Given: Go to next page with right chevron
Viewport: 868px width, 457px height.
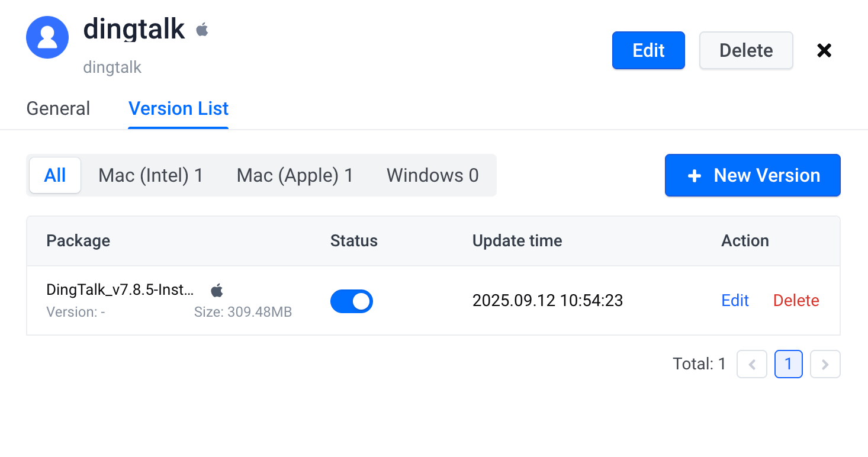Looking at the screenshot, I should point(825,364).
